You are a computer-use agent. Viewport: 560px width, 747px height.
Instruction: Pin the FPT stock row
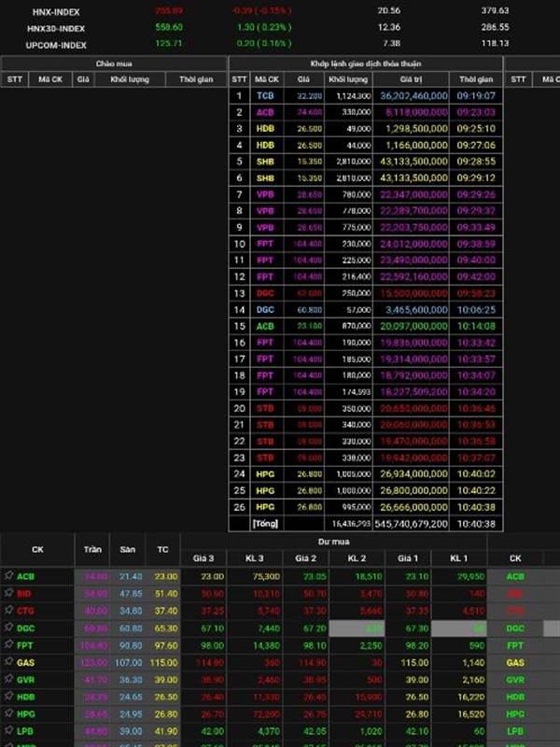pos(8,644)
